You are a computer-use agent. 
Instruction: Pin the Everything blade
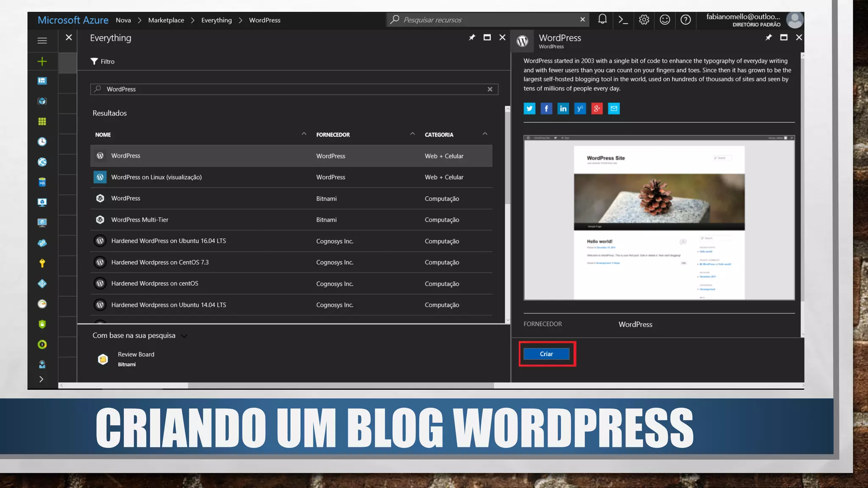[x=472, y=37]
